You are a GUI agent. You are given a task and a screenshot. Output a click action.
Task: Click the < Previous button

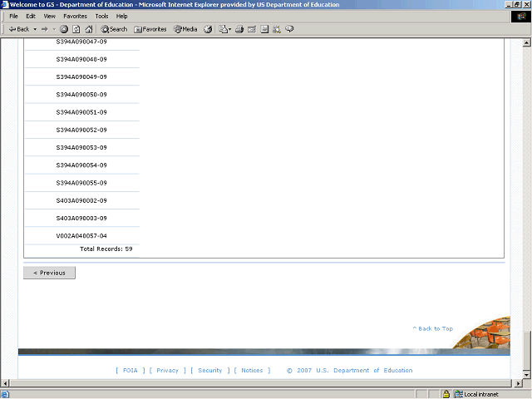[x=50, y=273]
